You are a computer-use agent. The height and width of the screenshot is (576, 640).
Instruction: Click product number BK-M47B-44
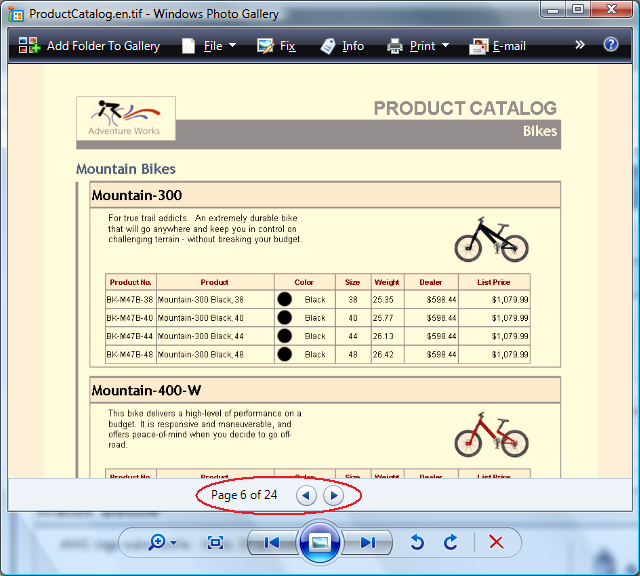pos(130,336)
